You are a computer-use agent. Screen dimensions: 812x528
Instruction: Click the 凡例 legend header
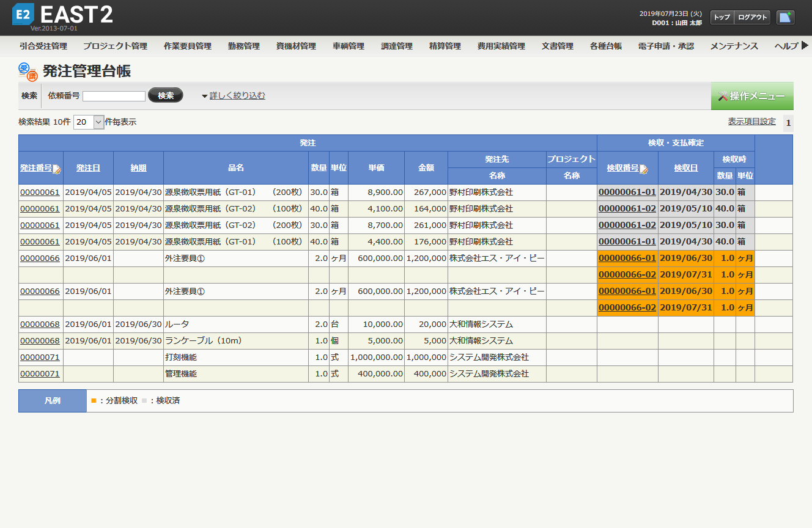tap(53, 401)
